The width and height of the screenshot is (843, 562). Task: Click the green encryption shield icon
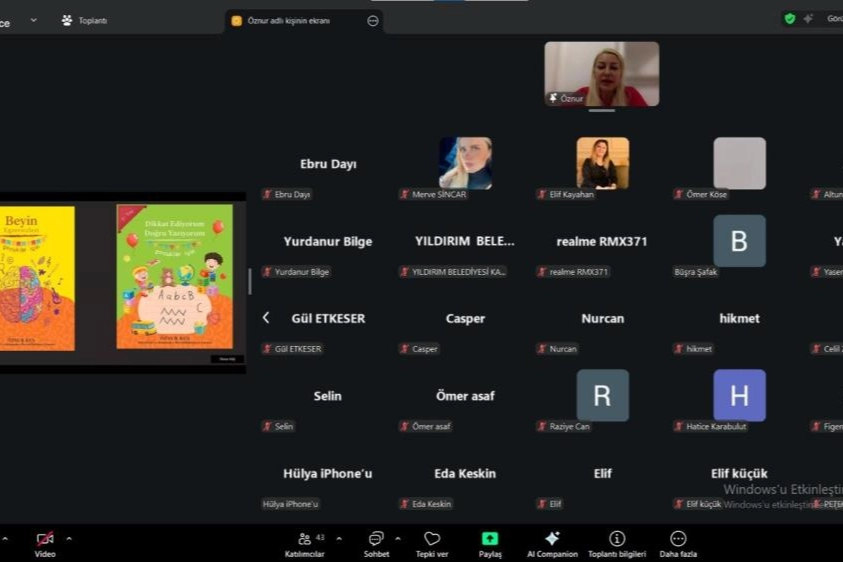pos(790,19)
